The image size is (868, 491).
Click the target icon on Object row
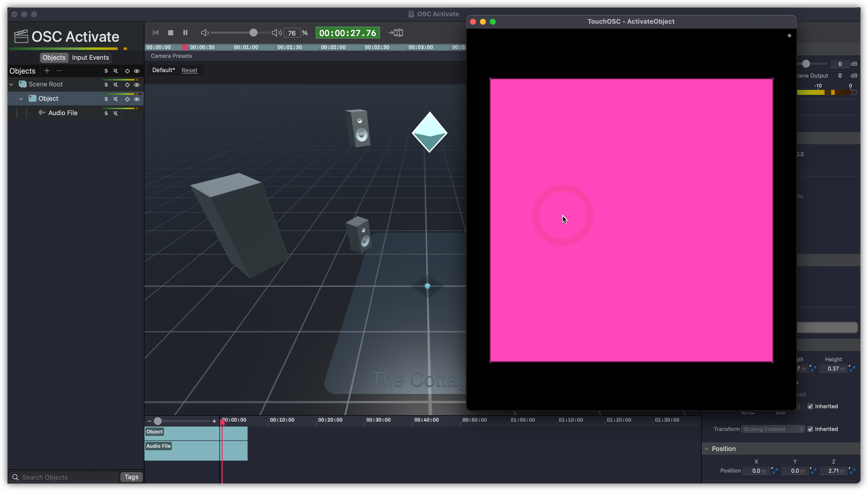127,99
